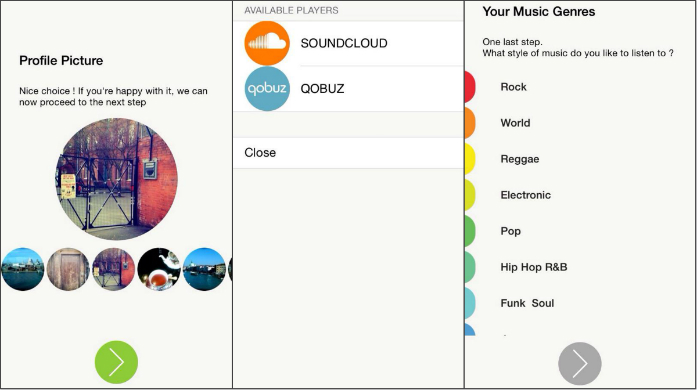Tap the green next arrow button
This screenshot has height=390, width=697.
(x=116, y=362)
